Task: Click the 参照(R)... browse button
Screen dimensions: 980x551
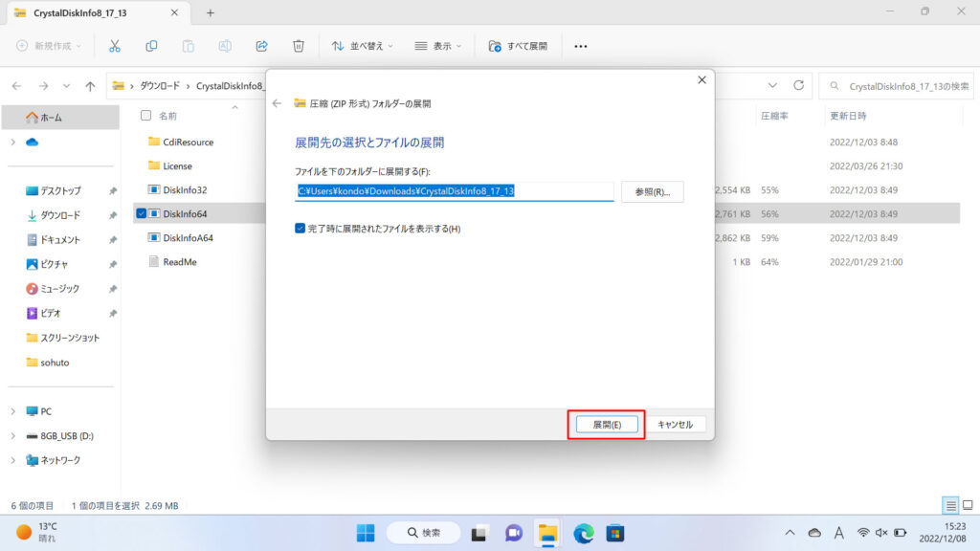Action: [653, 191]
